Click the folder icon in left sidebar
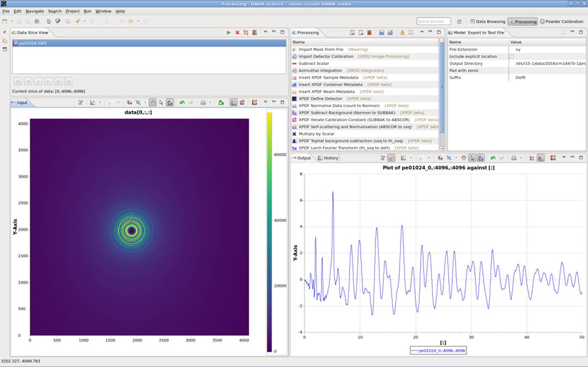Viewport: 588px width, 367px height. click(4, 41)
